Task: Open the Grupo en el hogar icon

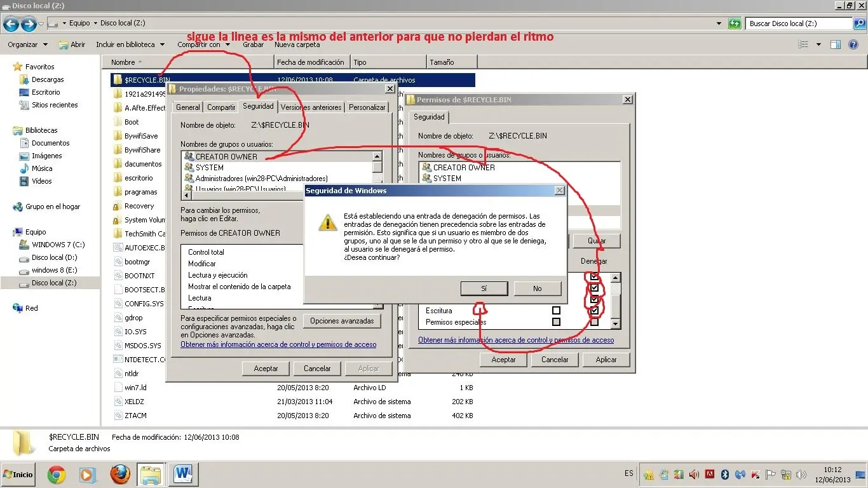Action: (18, 207)
